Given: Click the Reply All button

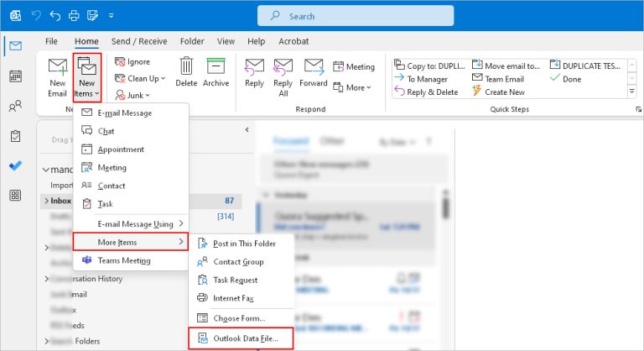Looking at the screenshot, I should point(283,77).
